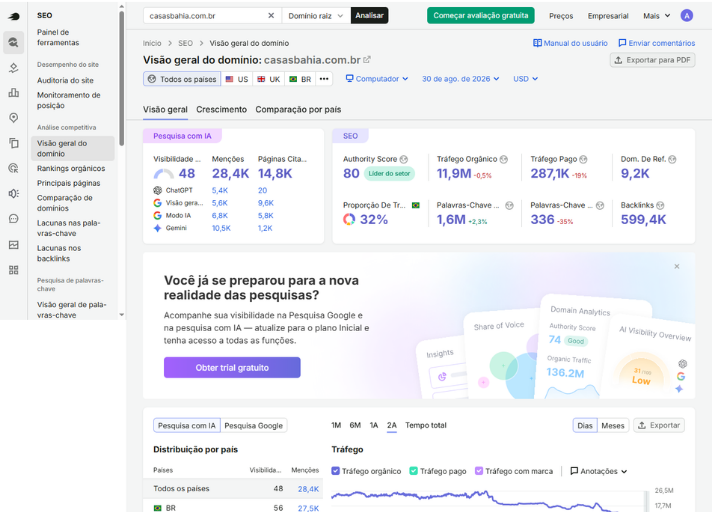Screen dimensions: 712x512
Task: Open the Local map pin sidebar icon
Action: (x=14, y=118)
